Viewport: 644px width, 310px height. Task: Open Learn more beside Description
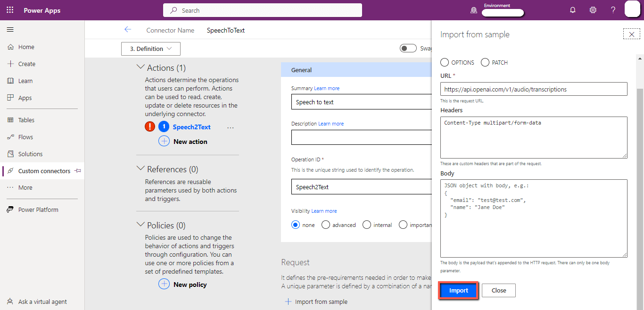pyautogui.click(x=331, y=124)
